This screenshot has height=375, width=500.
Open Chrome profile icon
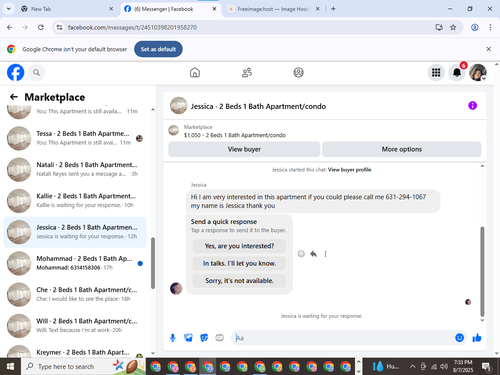pyautogui.click(x=475, y=27)
